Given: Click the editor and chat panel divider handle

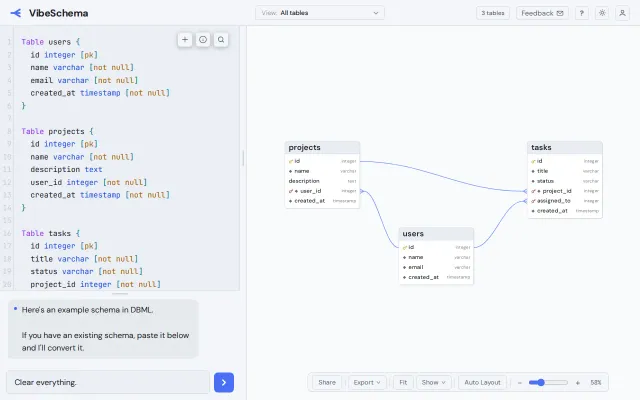Looking at the screenshot, I should (120, 293).
